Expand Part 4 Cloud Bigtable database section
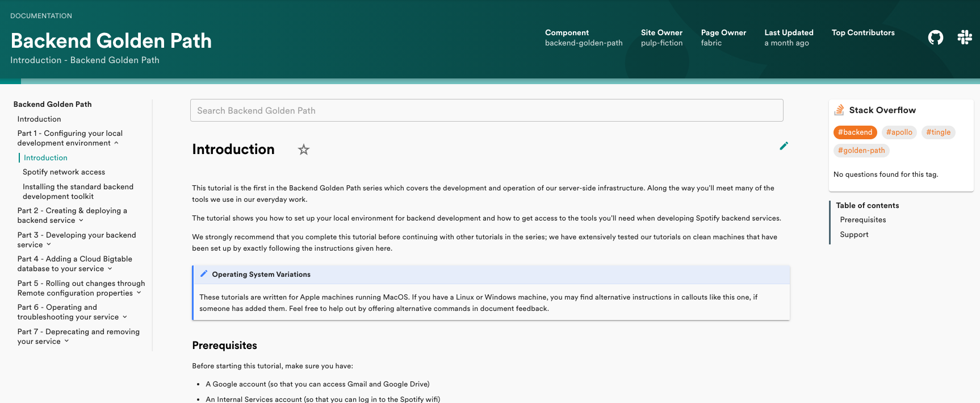Screen dimensions: 980x403 (x=110, y=269)
